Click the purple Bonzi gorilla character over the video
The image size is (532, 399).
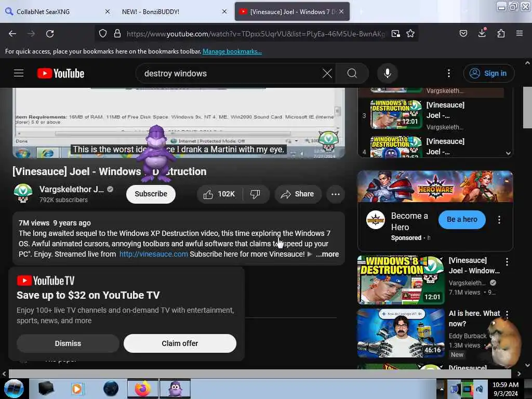pyautogui.click(x=155, y=153)
